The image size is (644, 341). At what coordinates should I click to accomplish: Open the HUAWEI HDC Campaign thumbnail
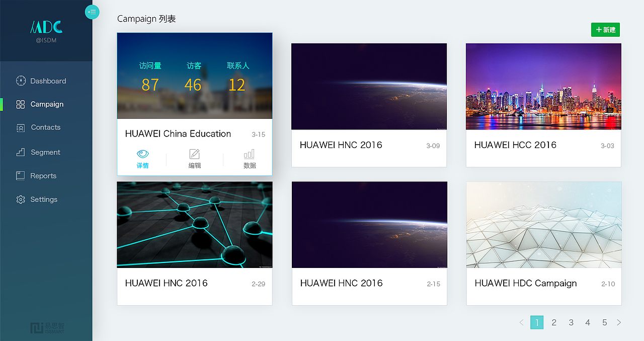[543, 225]
